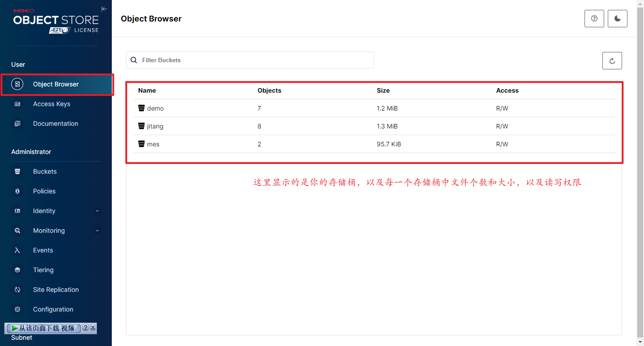
Task: Click the Access column header
Action: 507,90
